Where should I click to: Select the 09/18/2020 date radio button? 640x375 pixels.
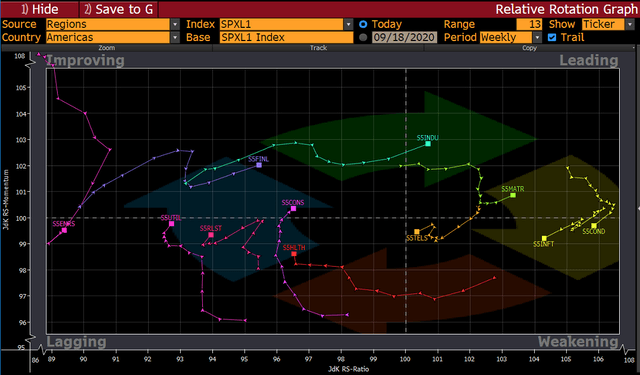pyautogui.click(x=363, y=38)
